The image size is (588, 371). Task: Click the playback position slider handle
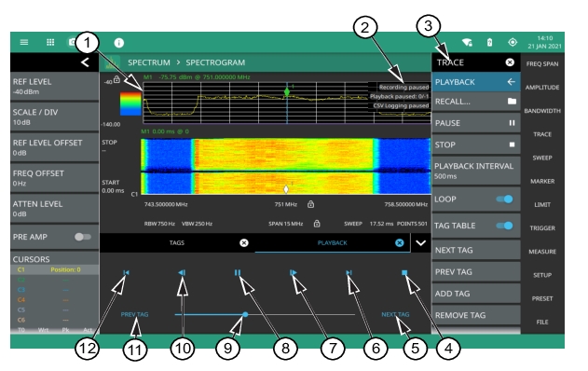click(245, 314)
